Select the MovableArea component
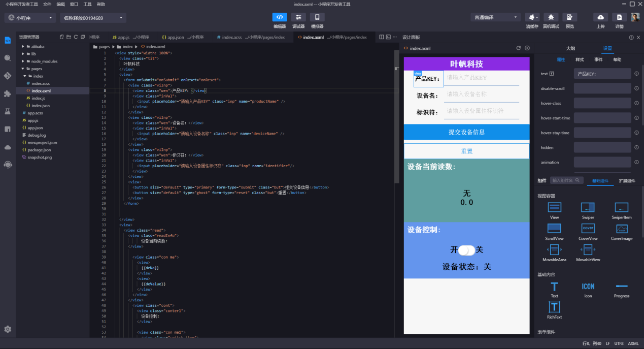 554,253
